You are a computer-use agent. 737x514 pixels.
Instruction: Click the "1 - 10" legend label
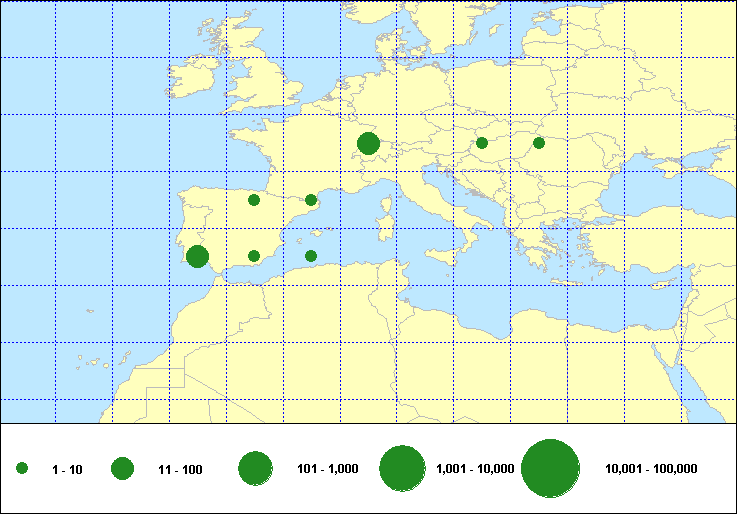68,469
